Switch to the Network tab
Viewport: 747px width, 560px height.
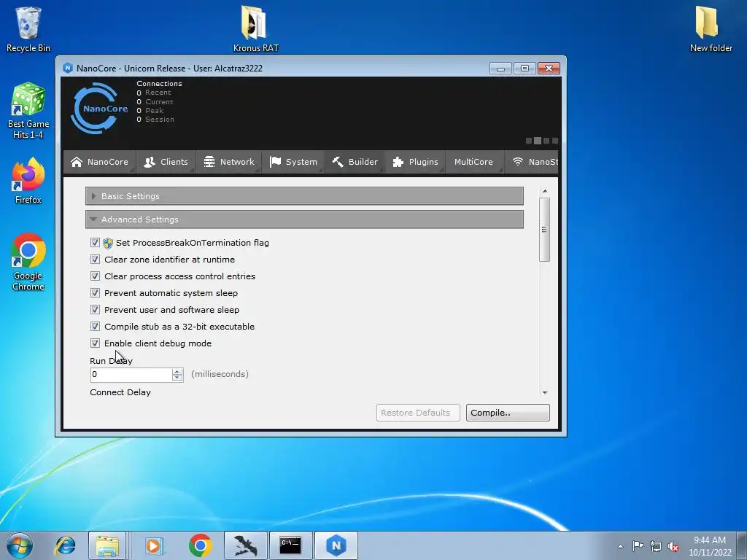(x=228, y=162)
